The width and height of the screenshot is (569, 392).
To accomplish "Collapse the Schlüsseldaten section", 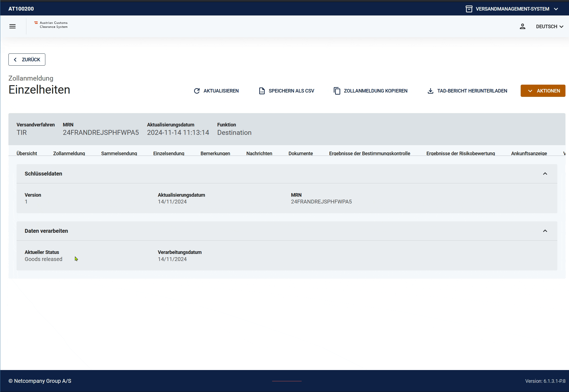I will coord(545,174).
